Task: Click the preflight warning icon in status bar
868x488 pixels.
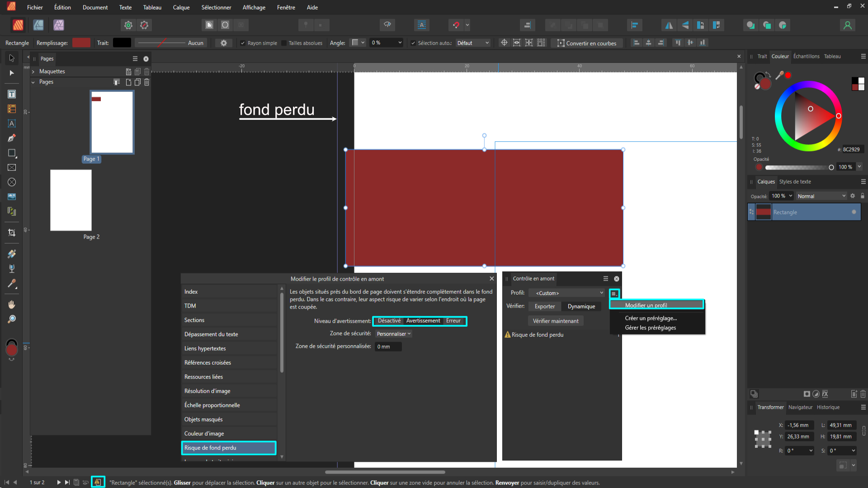Action: tap(98, 482)
